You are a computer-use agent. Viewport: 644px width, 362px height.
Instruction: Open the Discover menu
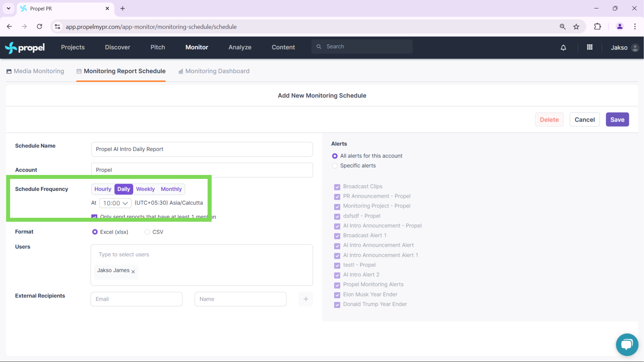pos(117,47)
